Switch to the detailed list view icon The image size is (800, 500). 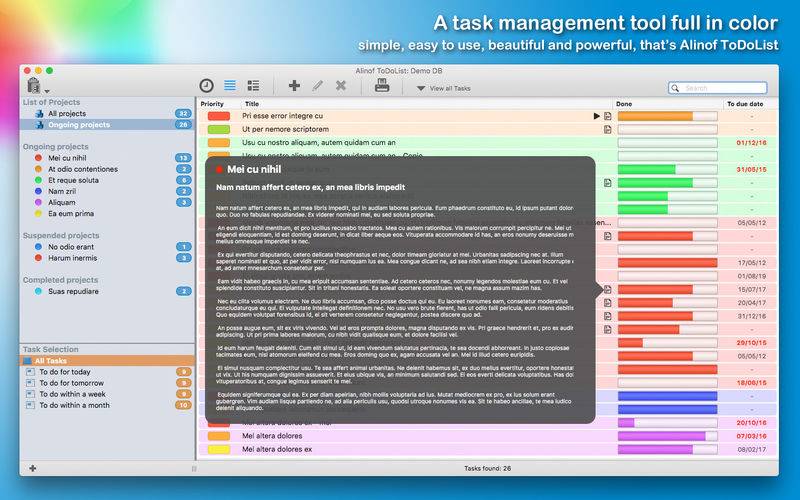253,85
